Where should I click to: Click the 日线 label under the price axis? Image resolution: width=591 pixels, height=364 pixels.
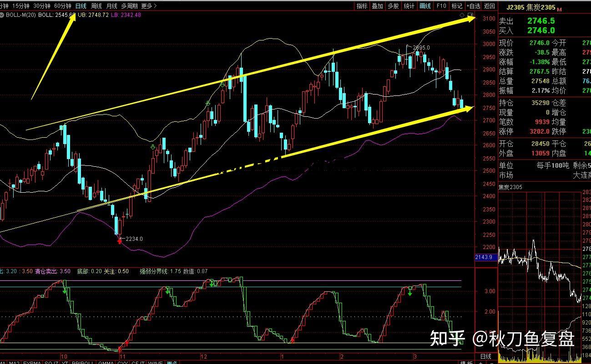coord(485,356)
